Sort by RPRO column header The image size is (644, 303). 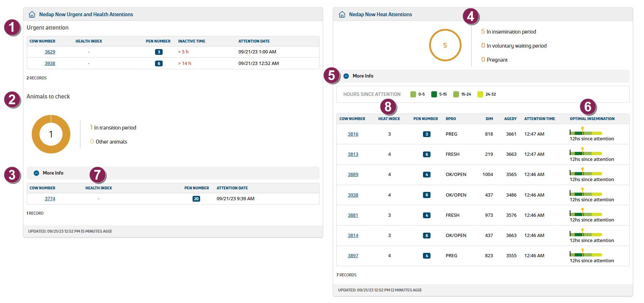[x=451, y=119]
